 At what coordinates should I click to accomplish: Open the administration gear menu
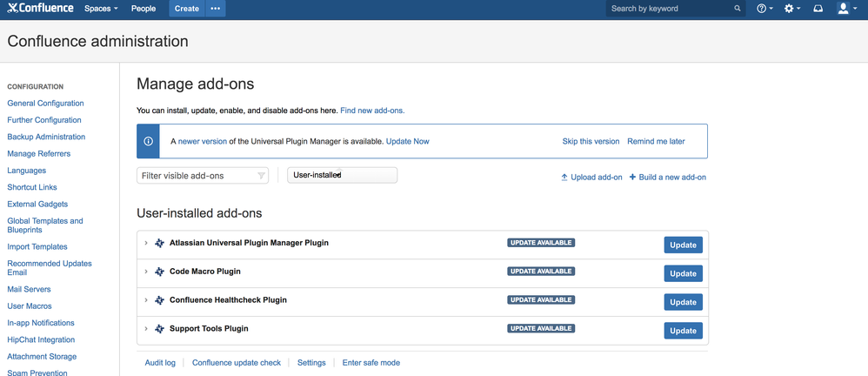[x=792, y=9]
